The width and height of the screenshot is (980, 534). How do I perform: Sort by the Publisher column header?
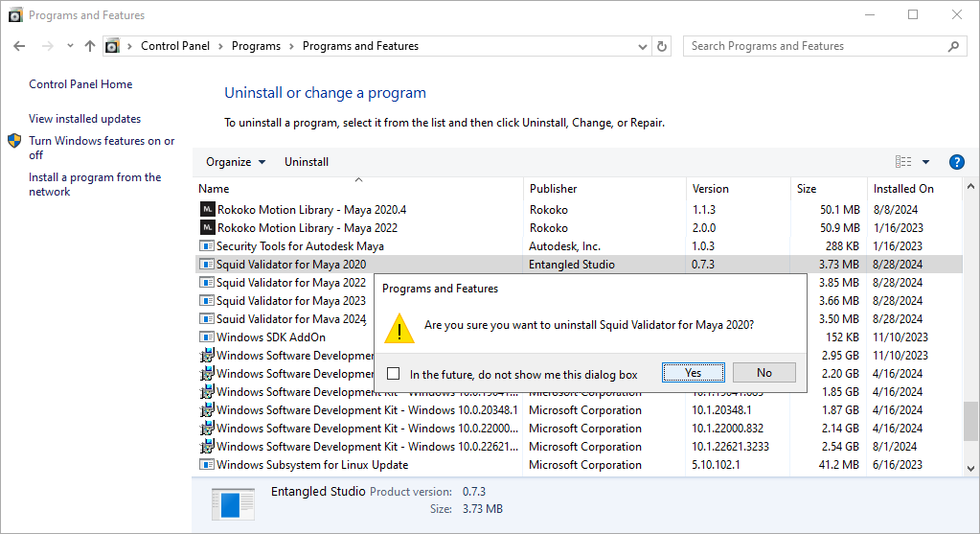tap(604, 188)
